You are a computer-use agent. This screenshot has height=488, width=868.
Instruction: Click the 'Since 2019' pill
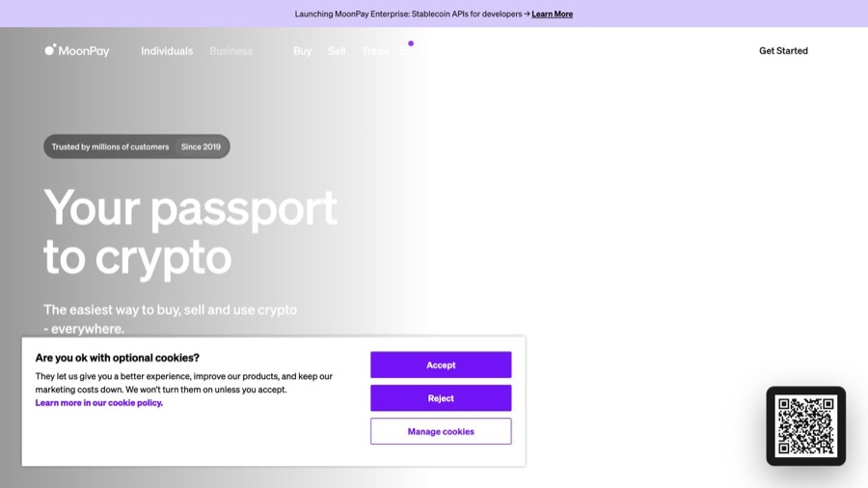tap(201, 147)
